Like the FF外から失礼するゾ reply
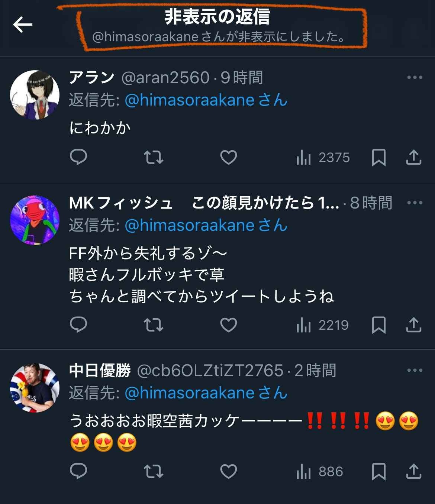The image size is (435, 504). pyautogui.click(x=229, y=325)
